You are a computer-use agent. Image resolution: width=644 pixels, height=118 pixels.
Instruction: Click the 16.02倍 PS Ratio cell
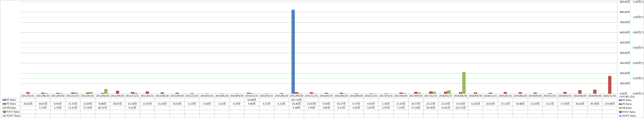28,104
